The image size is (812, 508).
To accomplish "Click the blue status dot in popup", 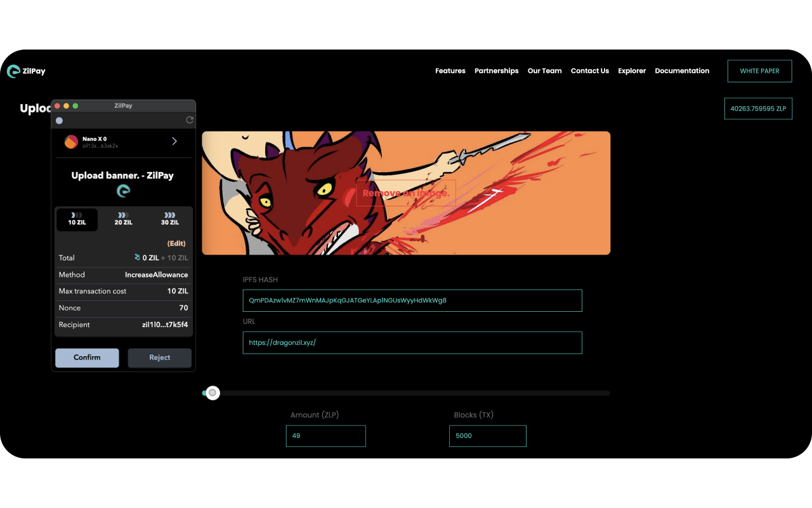I will pyautogui.click(x=59, y=120).
